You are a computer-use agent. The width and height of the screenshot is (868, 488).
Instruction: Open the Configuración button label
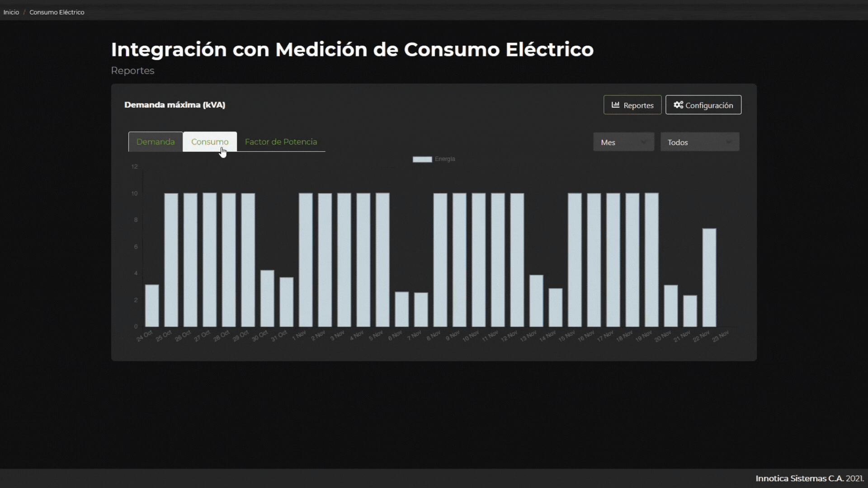(x=709, y=105)
